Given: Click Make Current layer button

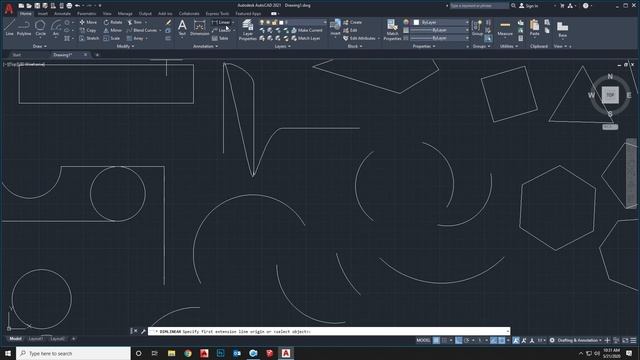Looking at the screenshot, I should (x=307, y=30).
